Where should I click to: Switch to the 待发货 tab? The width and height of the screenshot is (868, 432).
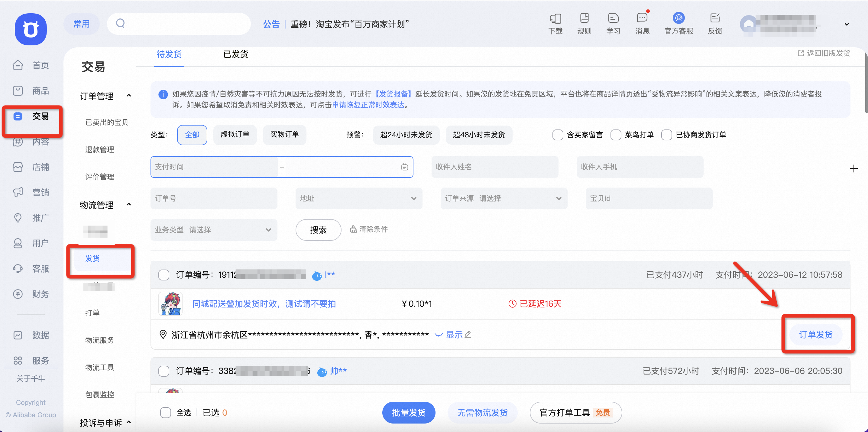169,54
